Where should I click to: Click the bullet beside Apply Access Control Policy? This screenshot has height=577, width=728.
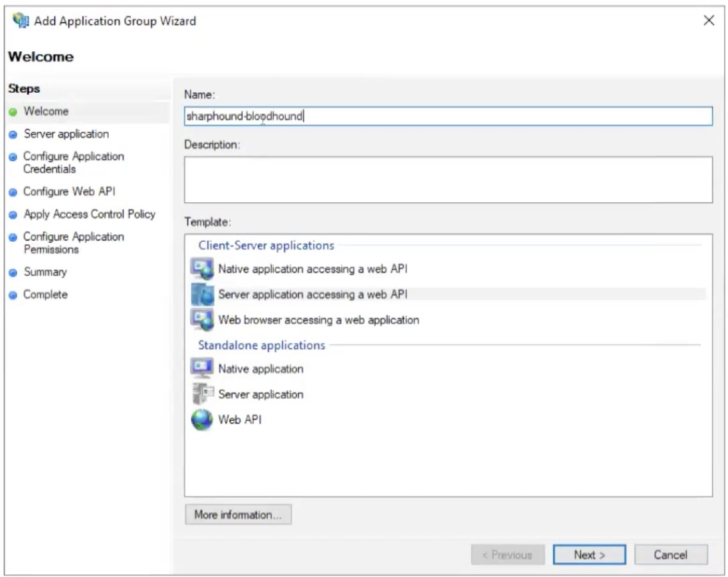tap(13, 215)
